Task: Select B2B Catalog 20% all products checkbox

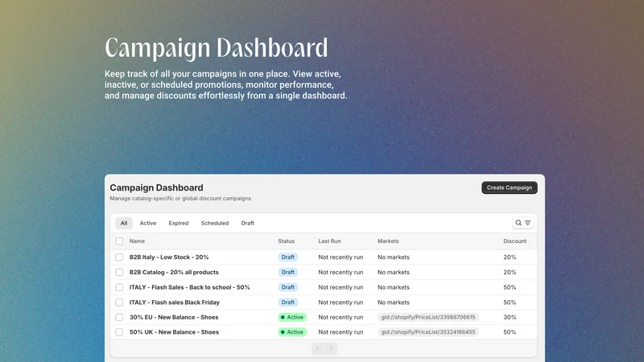Action: [x=119, y=272]
